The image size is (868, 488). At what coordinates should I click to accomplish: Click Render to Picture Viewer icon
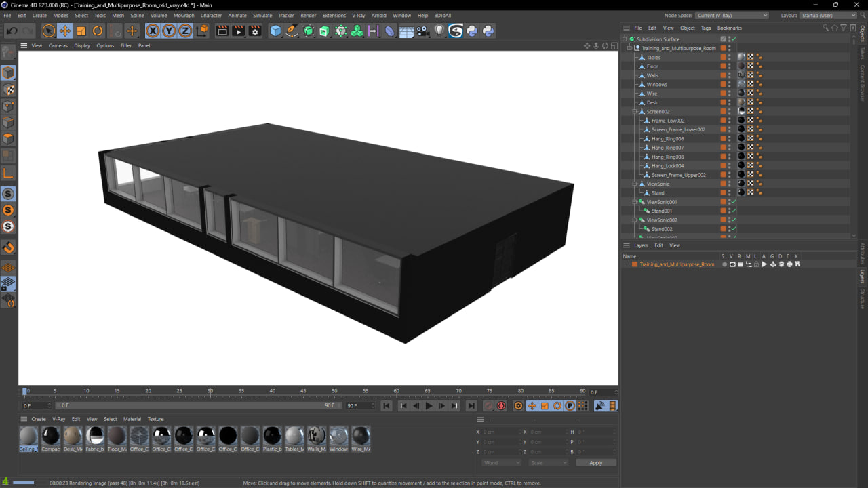[239, 30]
